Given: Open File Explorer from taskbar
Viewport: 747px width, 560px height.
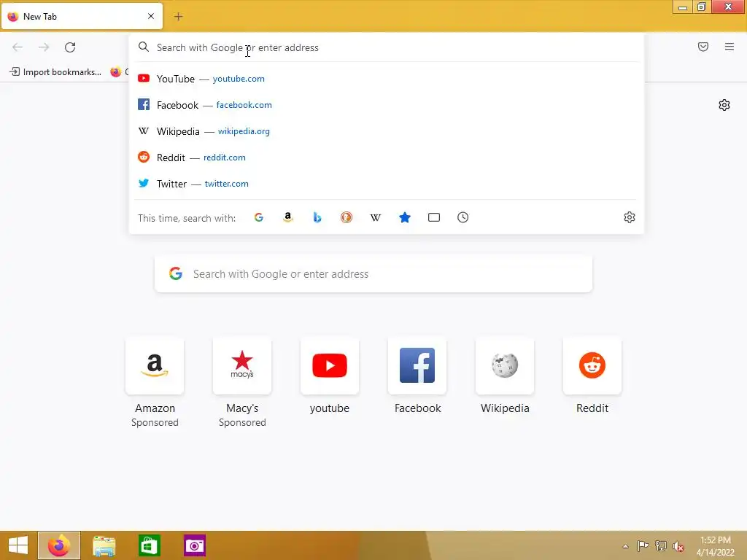Looking at the screenshot, I should (x=104, y=545).
